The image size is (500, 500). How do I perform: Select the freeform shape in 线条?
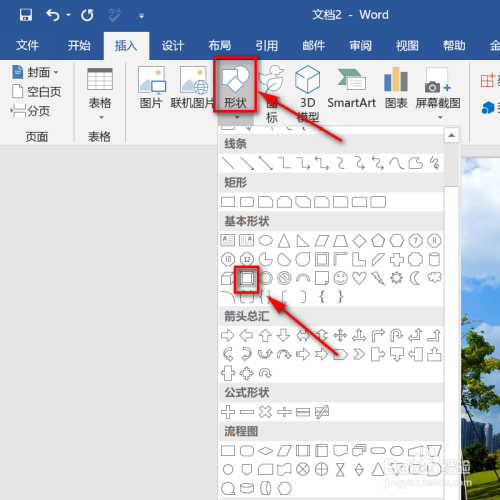coord(416,163)
